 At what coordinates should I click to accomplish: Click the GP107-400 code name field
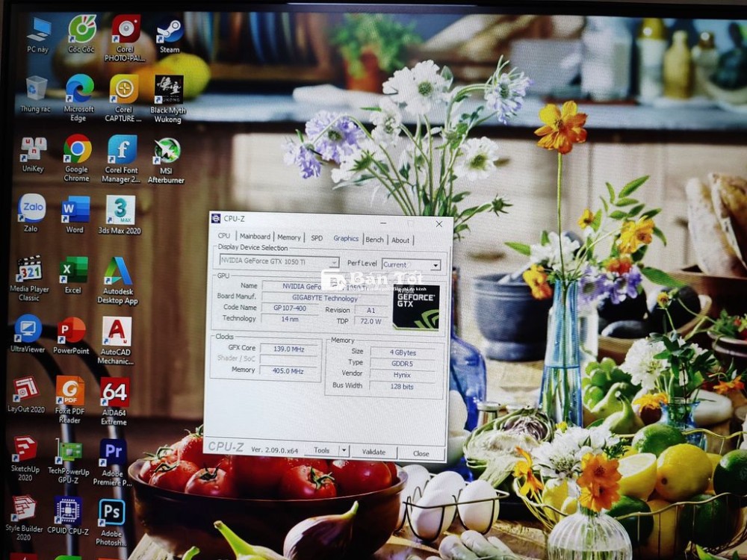click(290, 308)
